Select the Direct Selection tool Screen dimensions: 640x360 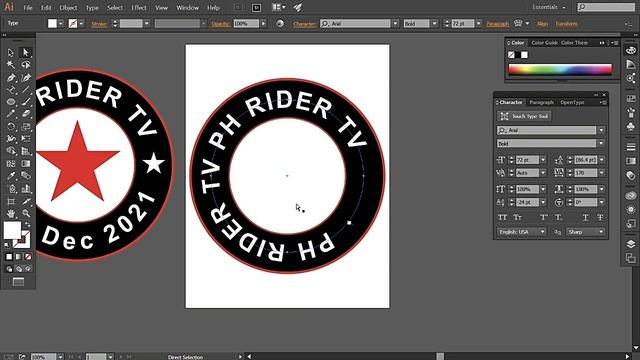click(26, 52)
